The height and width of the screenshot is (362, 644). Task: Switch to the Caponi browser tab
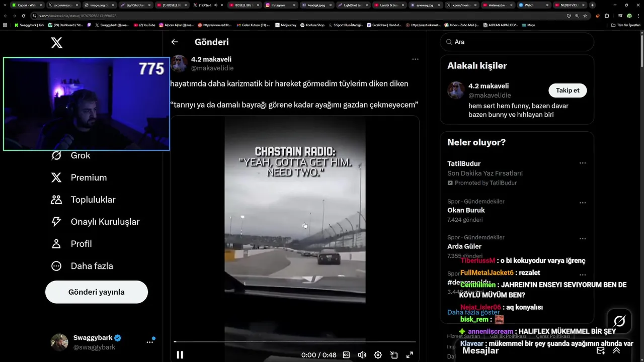[28, 5]
